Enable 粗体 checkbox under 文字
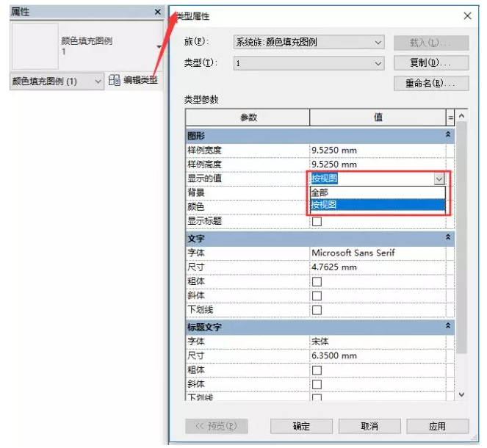The height and width of the screenshot is (448, 487). tap(317, 282)
